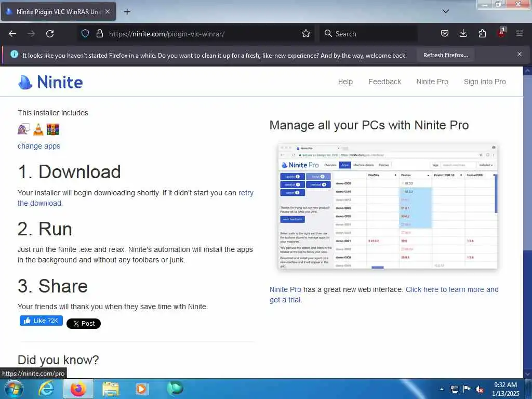Click the network tray icon
532x399 pixels.
tap(454, 389)
